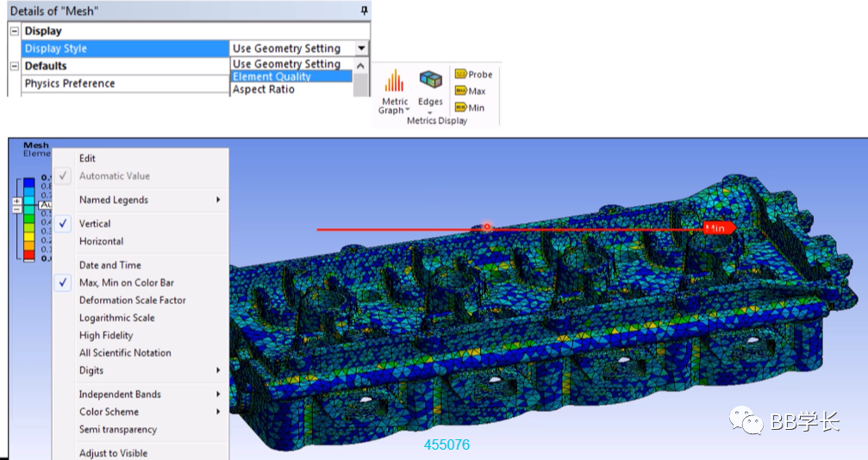This screenshot has height=460, width=868.
Task: Open the Display Style dropdown arrow
Action: point(361,48)
